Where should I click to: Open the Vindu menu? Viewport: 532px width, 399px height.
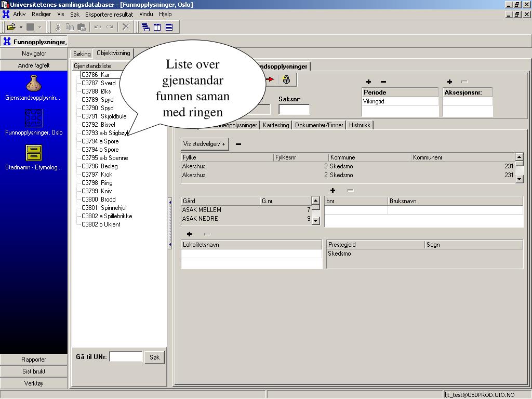point(146,14)
